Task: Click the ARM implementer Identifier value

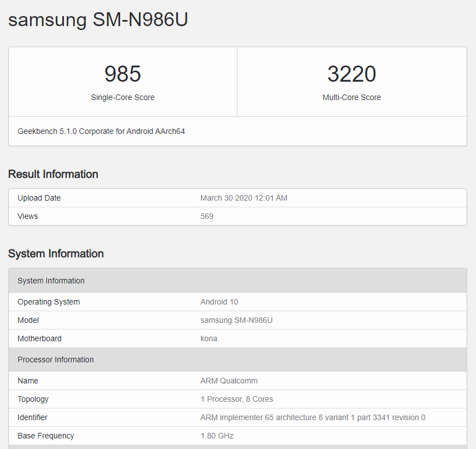Action: coord(311,417)
